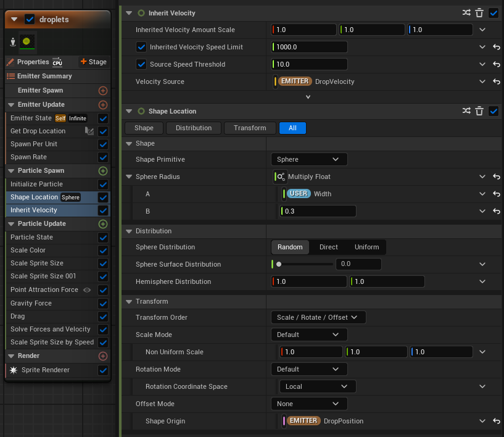Reset the Shape Origin value arrow
This screenshot has width=504, height=437.
point(496,421)
